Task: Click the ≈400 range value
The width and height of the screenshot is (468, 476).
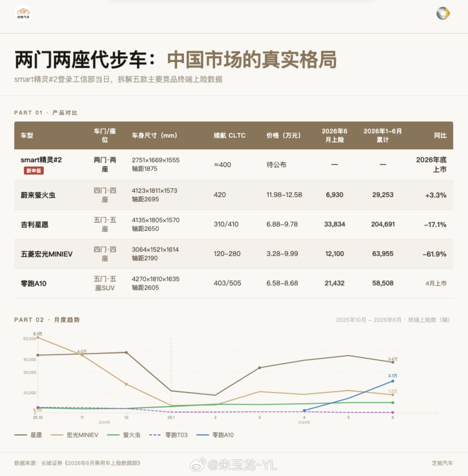Action: pos(222,165)
